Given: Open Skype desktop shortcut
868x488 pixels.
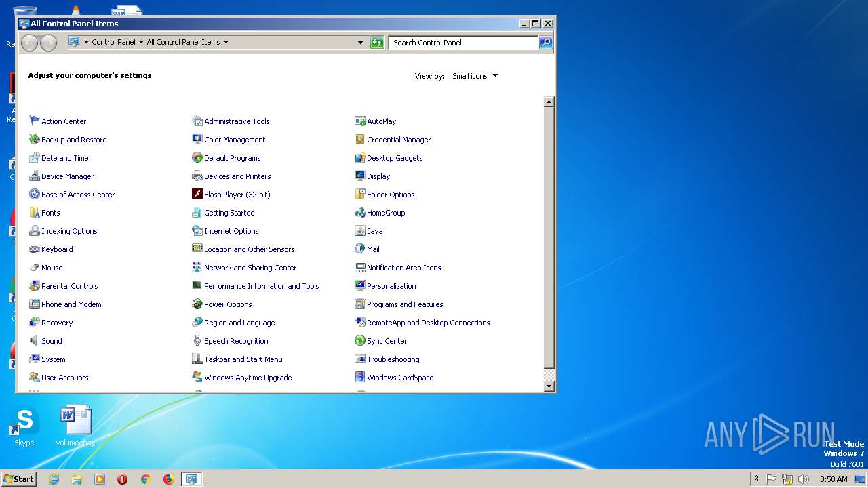Looking at the screenshot, I should point(24,427).
